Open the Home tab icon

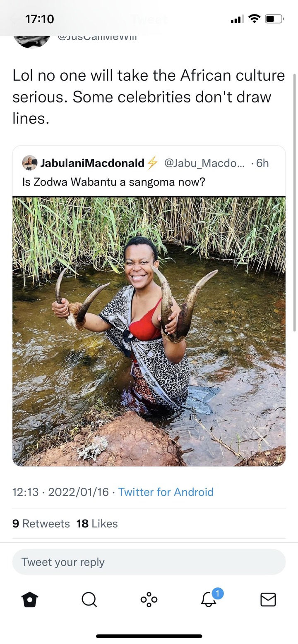(x=30, y=599)
